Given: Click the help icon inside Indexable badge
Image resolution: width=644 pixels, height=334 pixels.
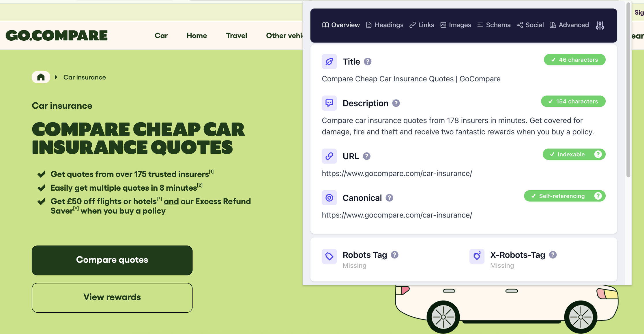Looking at the screenshot, I should [598, 154].
